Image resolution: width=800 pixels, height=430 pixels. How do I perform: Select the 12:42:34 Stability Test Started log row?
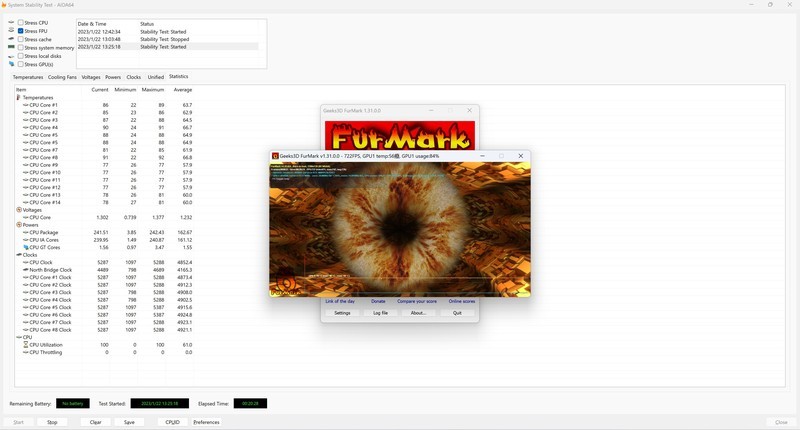[x=167, y=32]
